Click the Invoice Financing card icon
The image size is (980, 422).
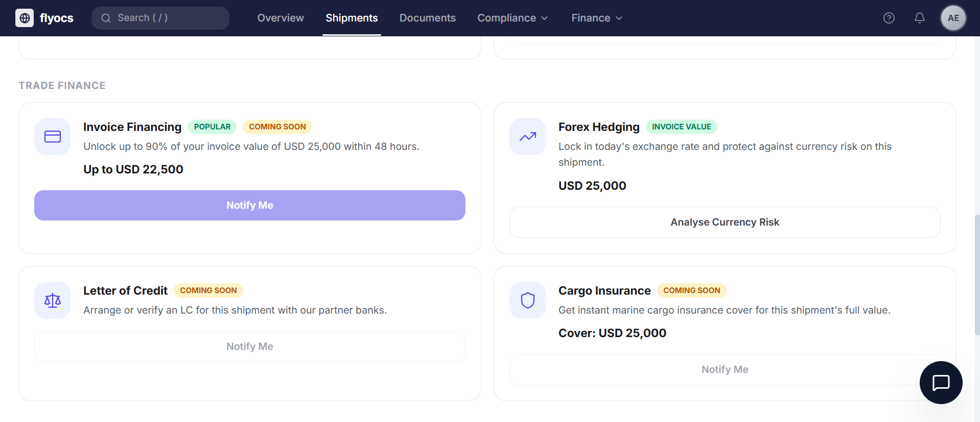(x=53, y=137)
